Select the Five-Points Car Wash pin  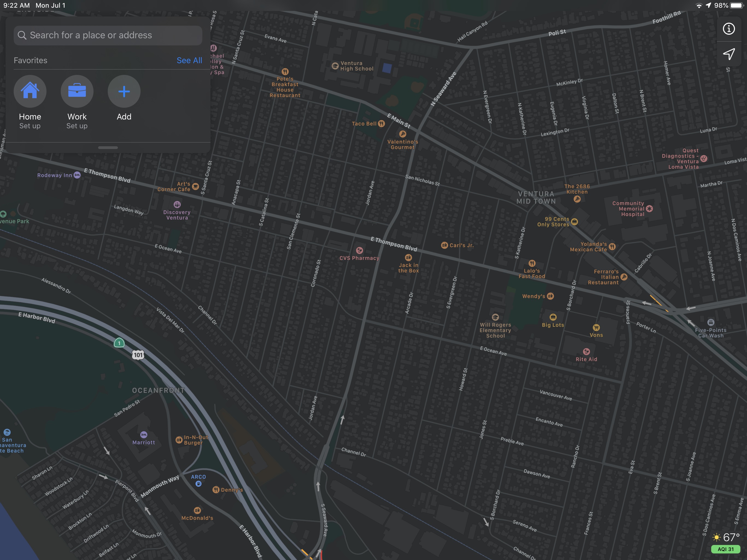(x=711, y=322)
